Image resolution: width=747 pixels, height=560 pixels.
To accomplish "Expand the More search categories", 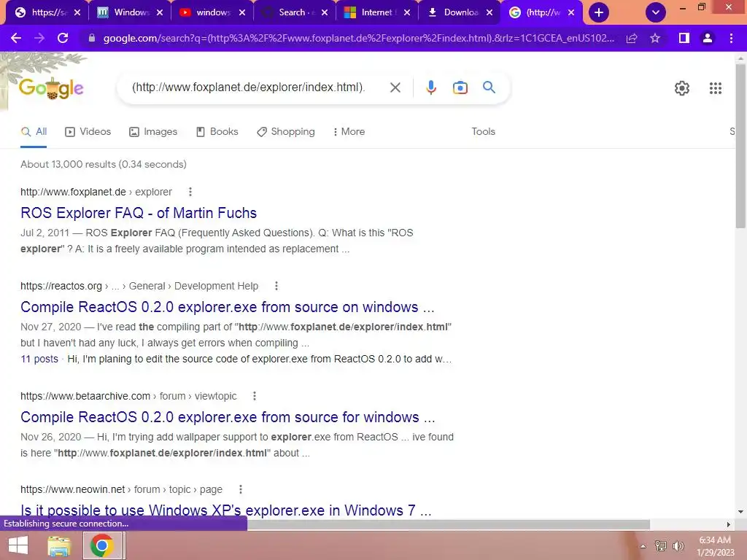I will [349, 132].
